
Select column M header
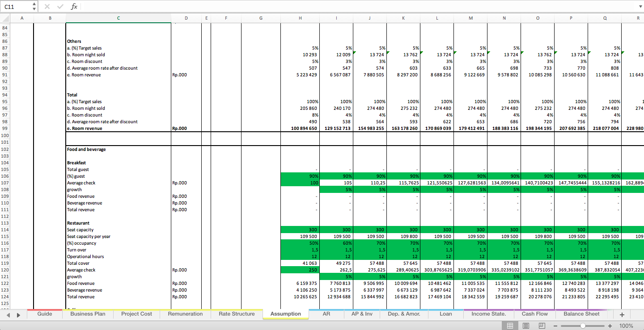point(470,18)
